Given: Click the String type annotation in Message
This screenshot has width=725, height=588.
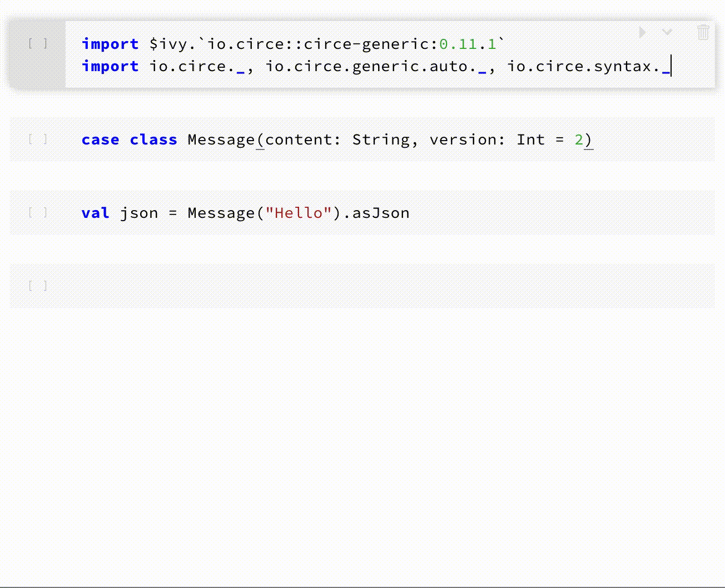Looking at the screenshot, I should 381,139.
